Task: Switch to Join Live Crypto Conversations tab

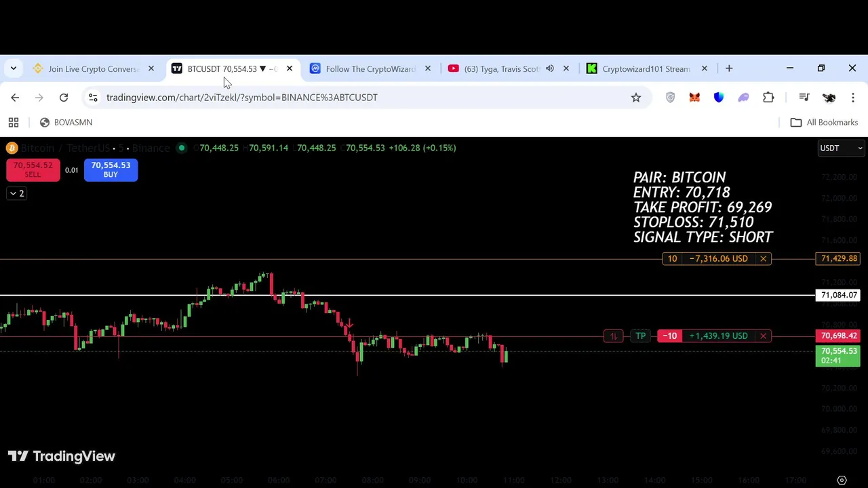Action: click(93, 68)
